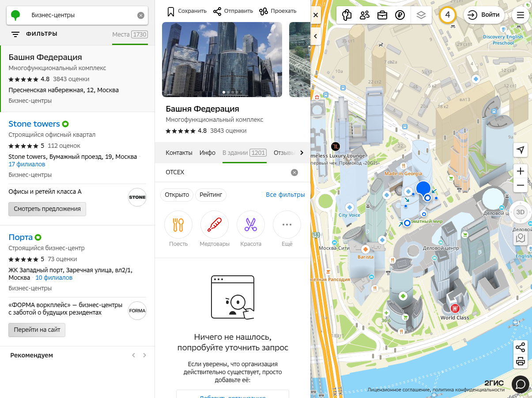
Task: Click the ruble icon in map toolbar
Action: 400,15
